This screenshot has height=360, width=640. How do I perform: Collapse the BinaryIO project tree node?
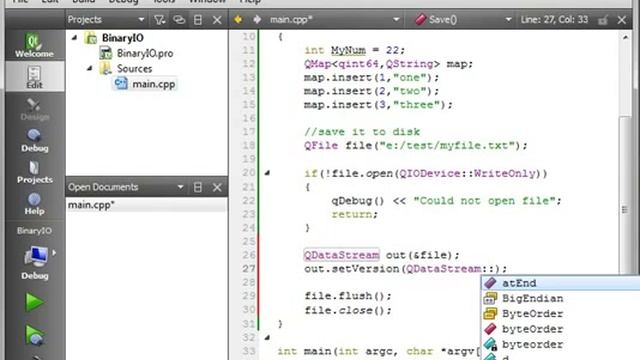[74, 38]
